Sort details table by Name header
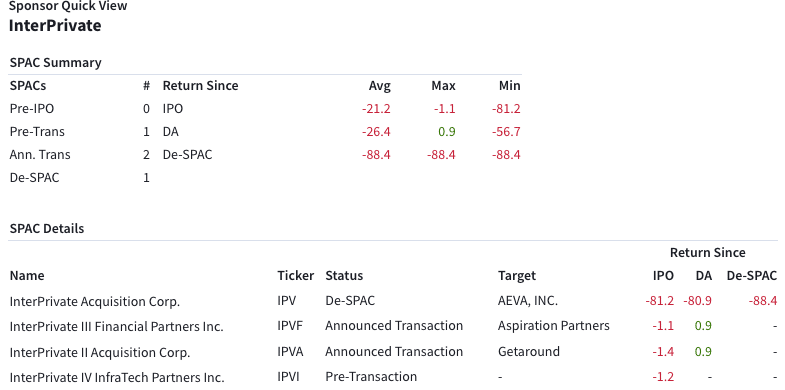Image resolution: width=785 pixels, height=390 pixels. click(x=27, y=275)
